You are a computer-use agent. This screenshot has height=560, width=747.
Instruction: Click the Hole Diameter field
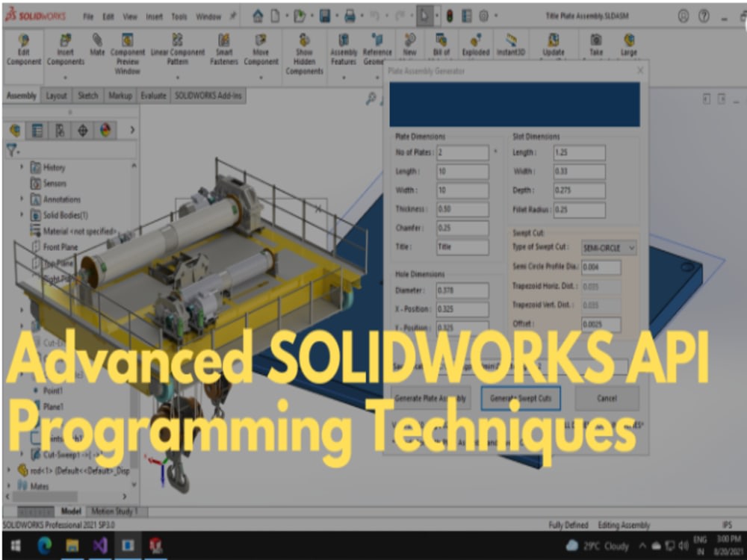point(462,290)
